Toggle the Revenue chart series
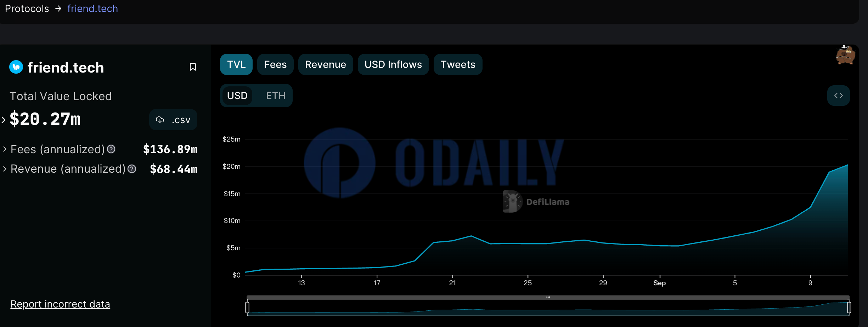The height and width of the screenshot is (327, 868). point(325,64)
